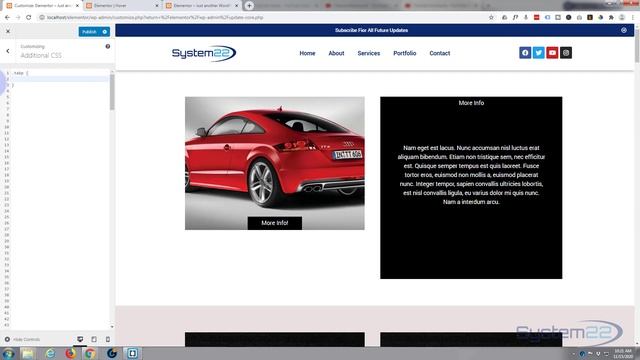The height and width of the screenshot is (360, 640).
Task: Click the Facebook social icon
Action: (525, 53)
